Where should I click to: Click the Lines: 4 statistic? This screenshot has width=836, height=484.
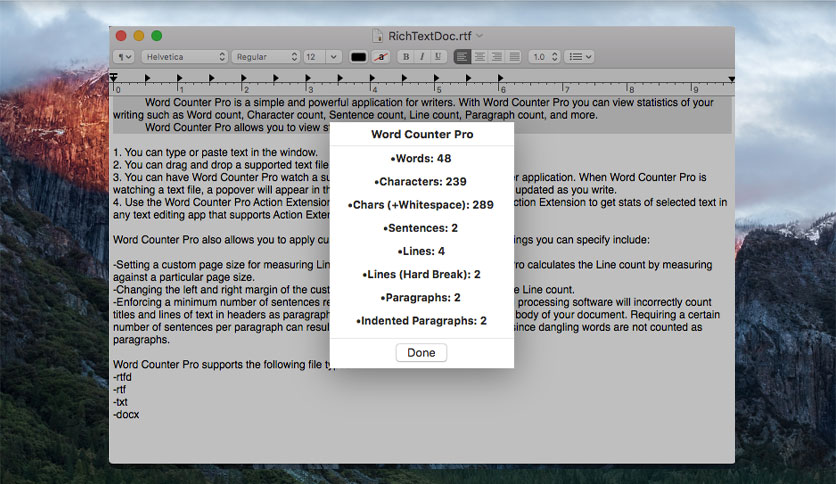[x=421, y=251]
